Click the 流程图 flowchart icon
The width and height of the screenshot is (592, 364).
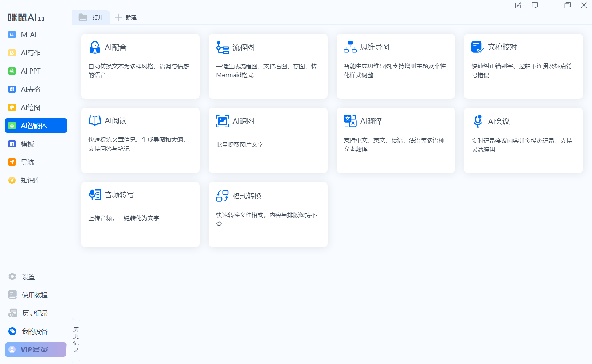[x=222, y=47]
